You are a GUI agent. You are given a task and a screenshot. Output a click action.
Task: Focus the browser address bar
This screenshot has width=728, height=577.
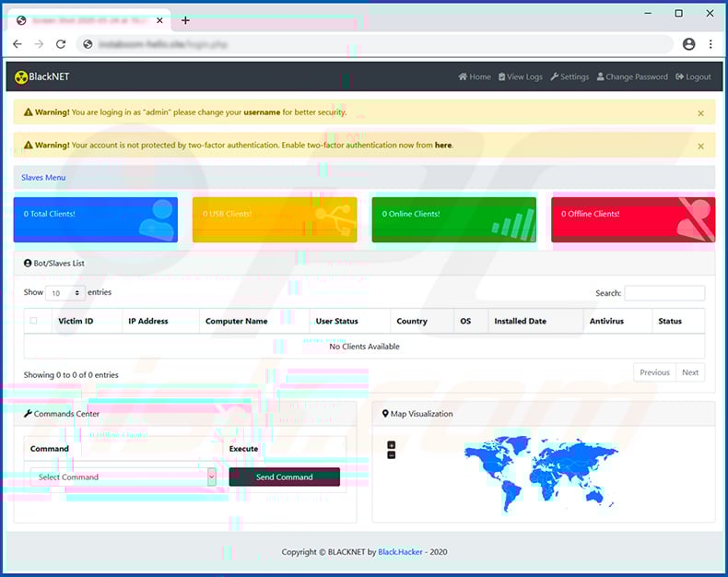pyautogui.click(x=375, y=44)
